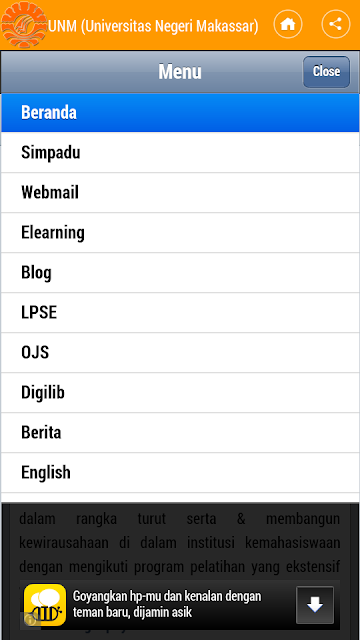Navigate to Digilib
Viewport: 360px width, 640px height.
(x=180, y=392)
